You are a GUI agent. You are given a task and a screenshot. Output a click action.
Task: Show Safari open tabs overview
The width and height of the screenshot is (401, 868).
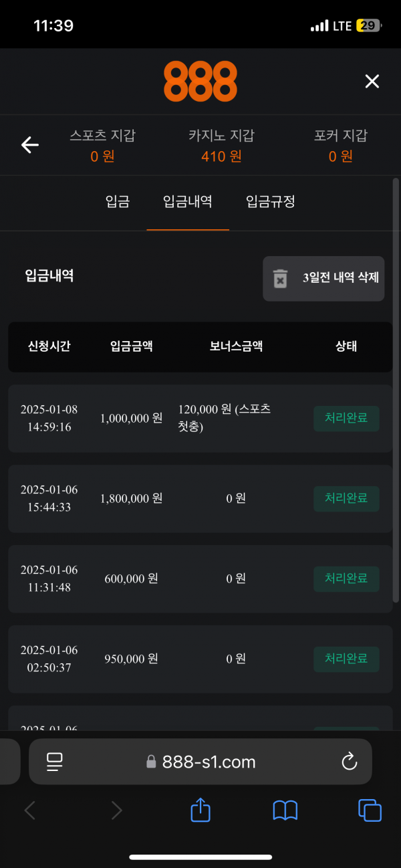pos(370,810)
